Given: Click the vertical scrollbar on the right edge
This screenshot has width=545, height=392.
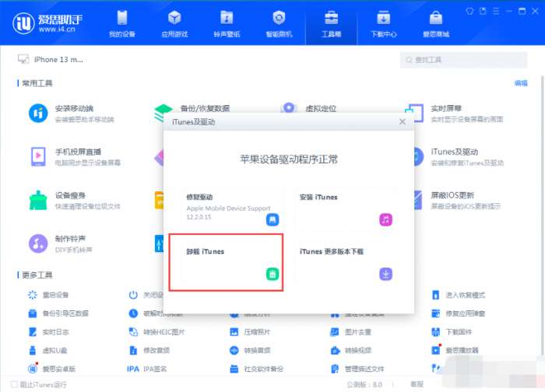Looking at the screenshot, I should click(542, 215).
